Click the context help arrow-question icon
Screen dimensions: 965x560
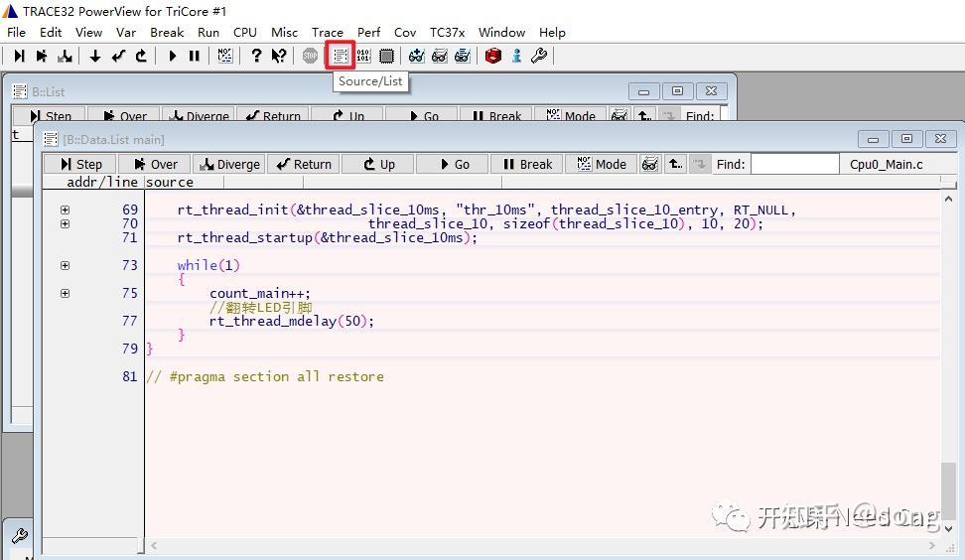coord(279,56)
